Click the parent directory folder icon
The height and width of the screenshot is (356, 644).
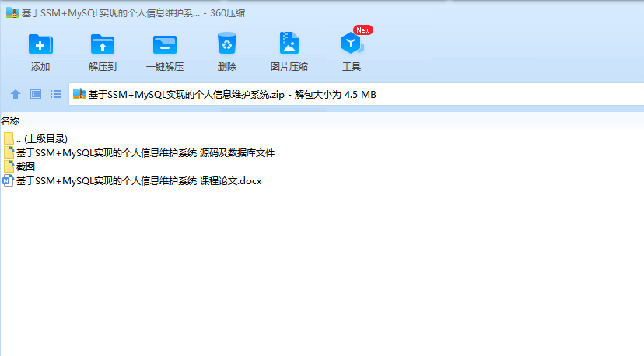click(x=9, y=138)
